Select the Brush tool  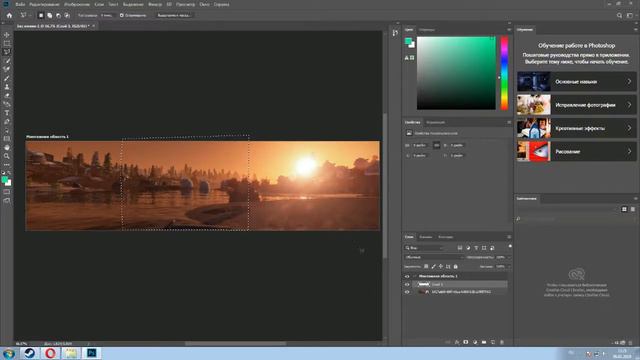[7, 78]
